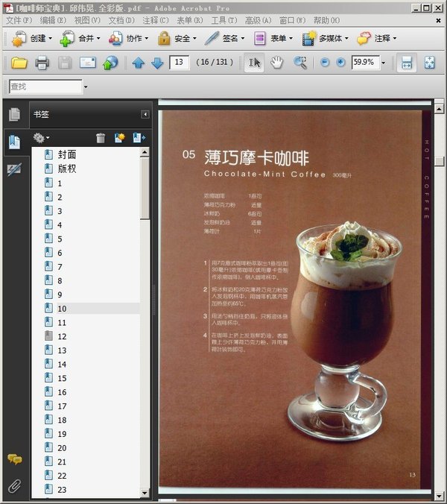
Task: Open the Window (窗口) menu
Action: click(293, 21)
